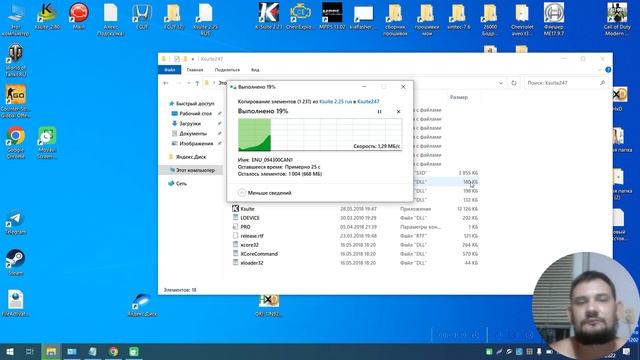This screenshot has height=360, width=640.
Task: Select Сеть in navigation pane
Action: pos(178,183)
